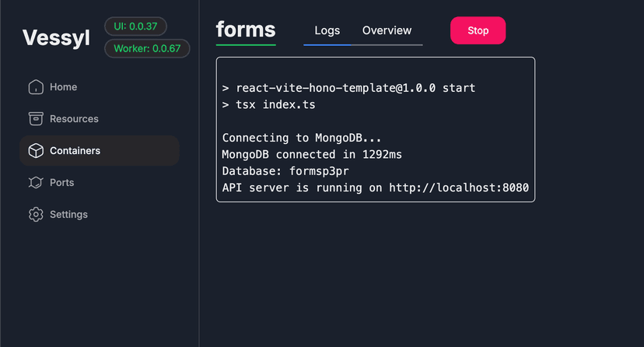Image resolution: width=644 pixels, height=347 pixels.
Task: Click the Ports hexagon icon
Action: [x=36, y=183]
